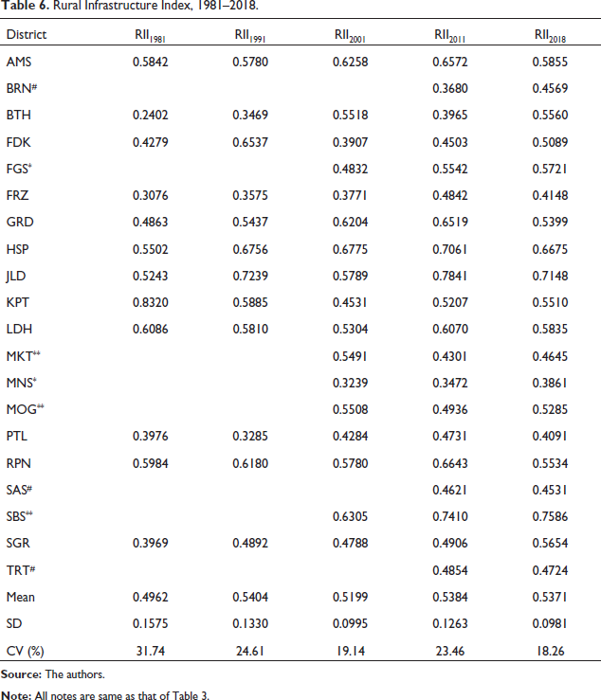Click the Table 6 title text

130,6
